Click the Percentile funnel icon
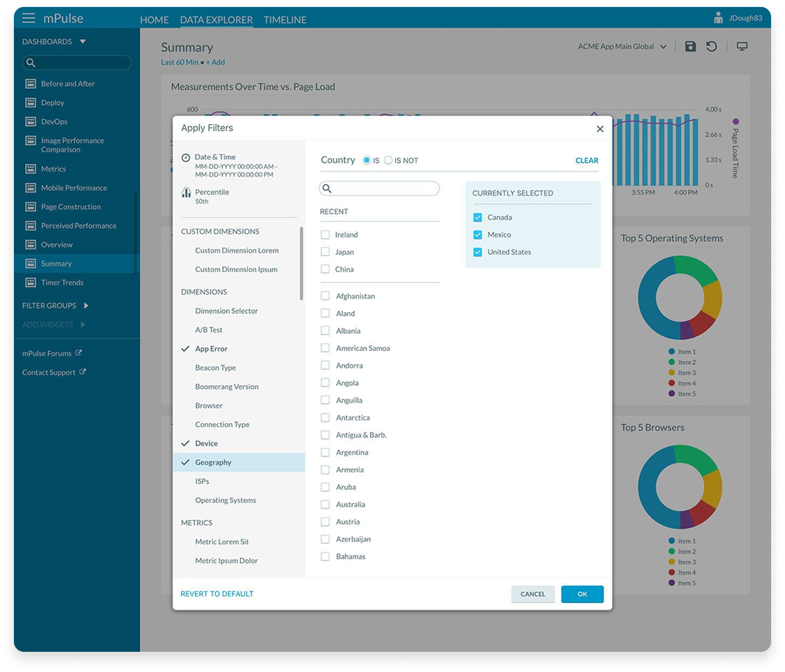The image size is (785, 672). [x=186, y=192]
